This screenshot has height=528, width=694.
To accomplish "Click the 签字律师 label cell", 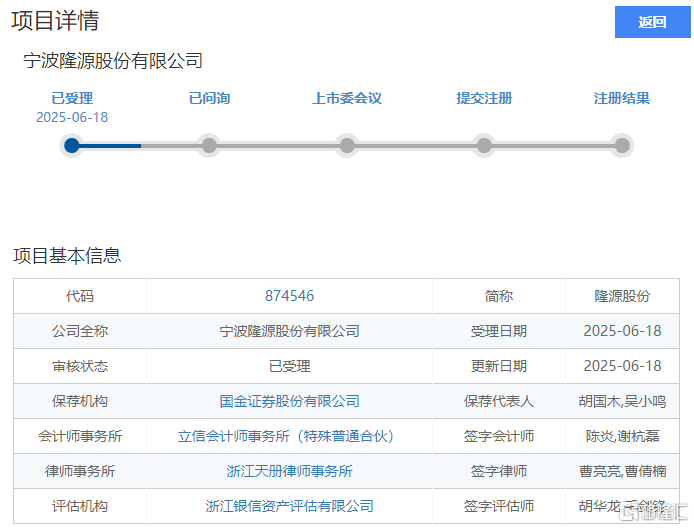I will 499,471.
